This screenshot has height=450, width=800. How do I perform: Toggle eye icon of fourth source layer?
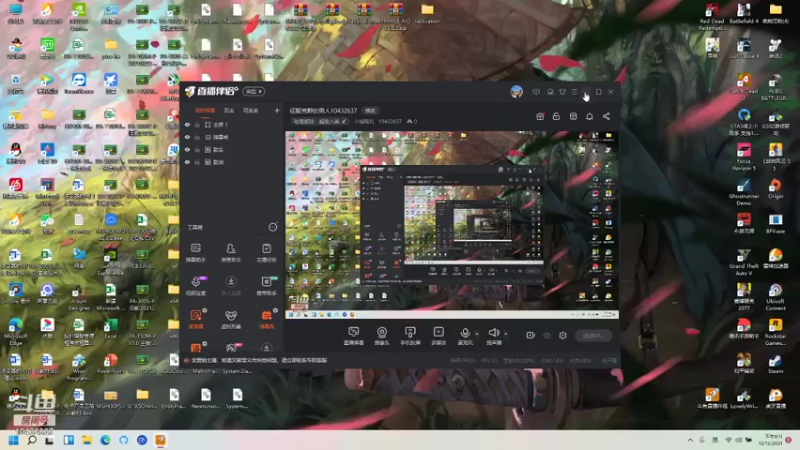187,162
